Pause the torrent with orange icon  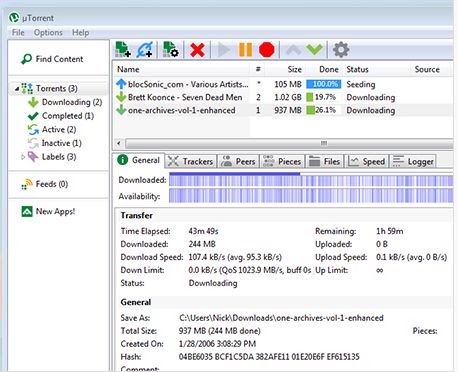coord(245,50)
